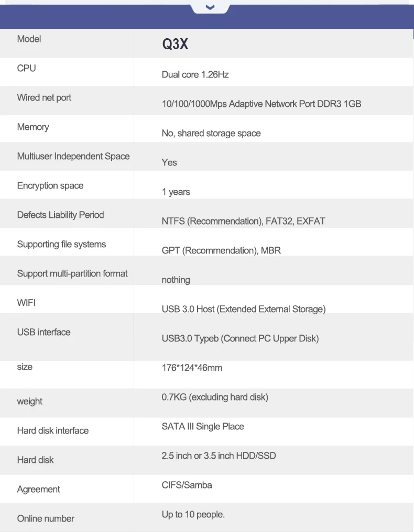Click the Encryption space label
Image resolution: width=414 pixels, height=532 pixels.
tap(50, 186)
